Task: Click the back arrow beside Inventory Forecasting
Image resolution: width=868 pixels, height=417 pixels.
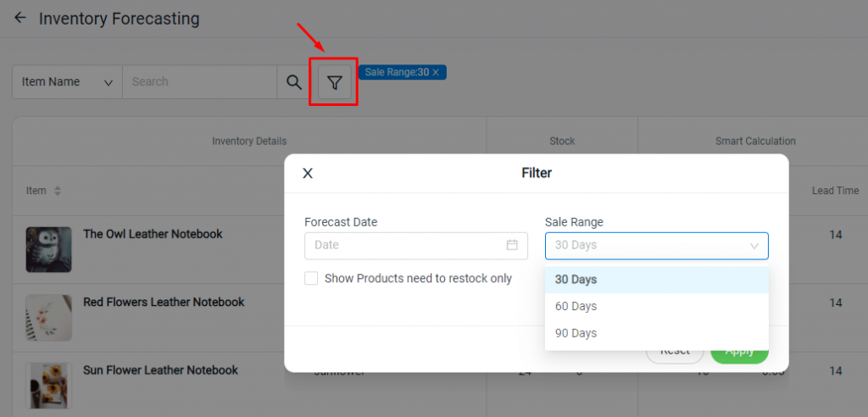Action: pyautogui.click(x=20, y=18)
